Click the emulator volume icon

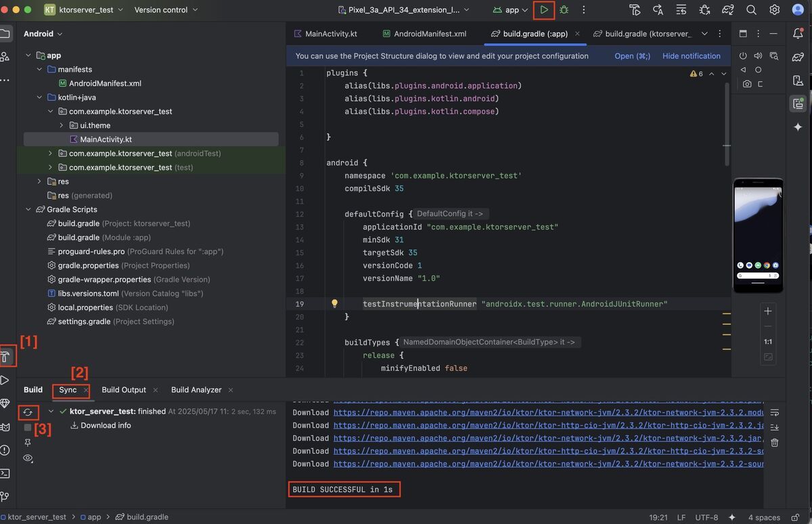click(759, 56)
